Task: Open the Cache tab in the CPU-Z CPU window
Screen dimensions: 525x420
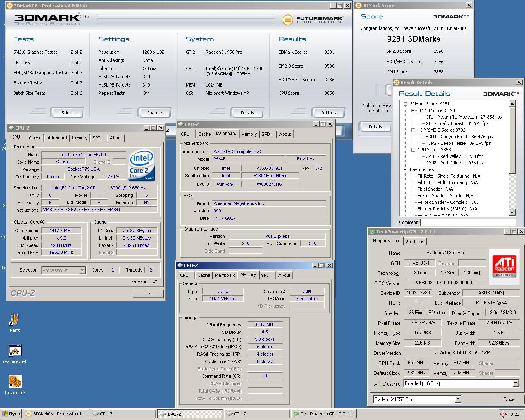Action: [x=35, y=138]
